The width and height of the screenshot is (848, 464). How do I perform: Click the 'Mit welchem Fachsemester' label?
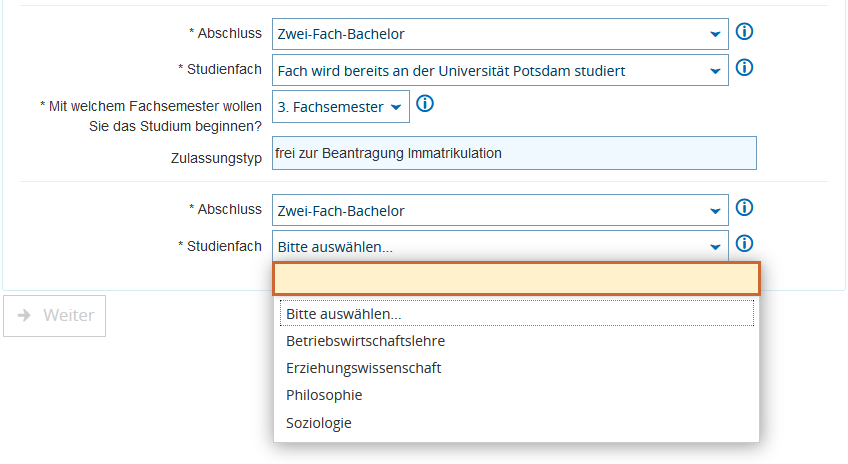tap(150, 115)
